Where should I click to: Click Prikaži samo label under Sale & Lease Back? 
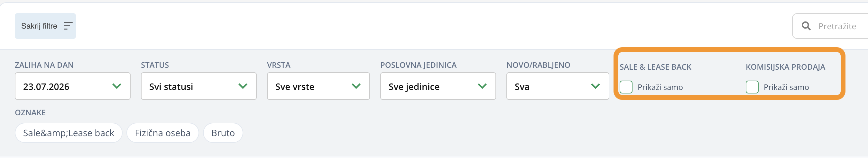pyautogui.click(x=660, y=87)
